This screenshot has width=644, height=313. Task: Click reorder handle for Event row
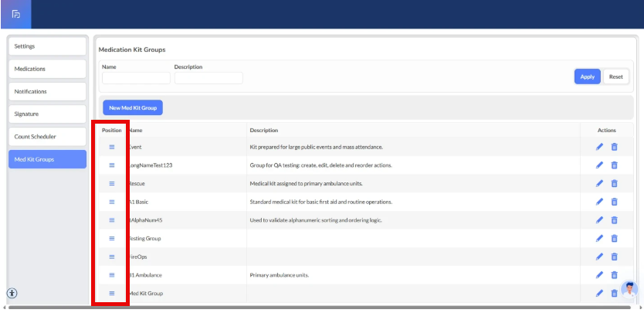(111, 146)
